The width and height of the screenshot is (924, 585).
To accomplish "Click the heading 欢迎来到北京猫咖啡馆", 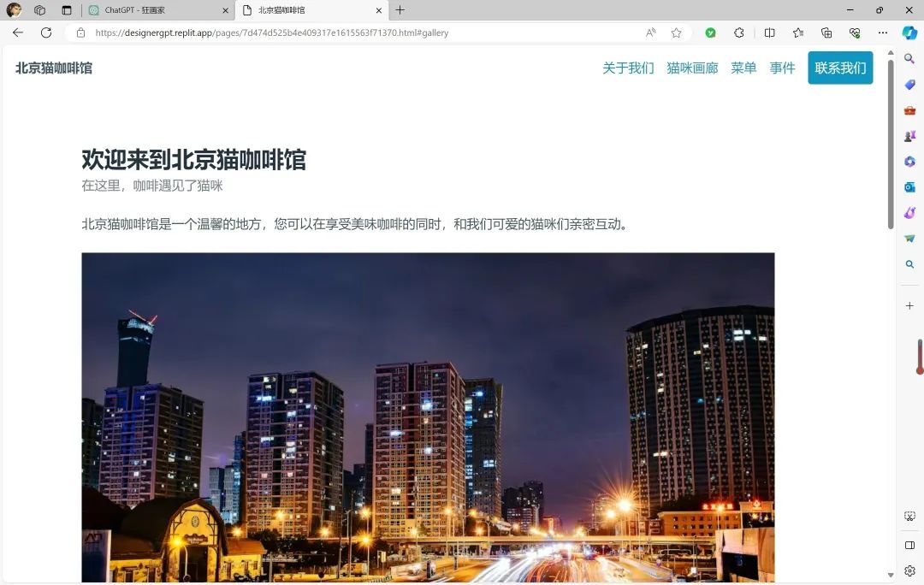I will 194,160.
